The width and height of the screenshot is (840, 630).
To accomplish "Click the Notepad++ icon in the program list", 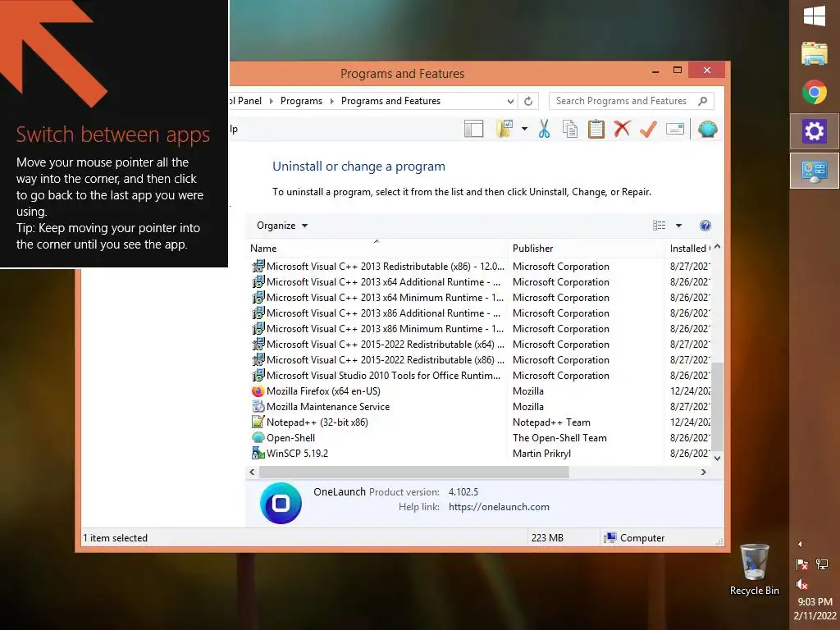I will tap(258, 422).
